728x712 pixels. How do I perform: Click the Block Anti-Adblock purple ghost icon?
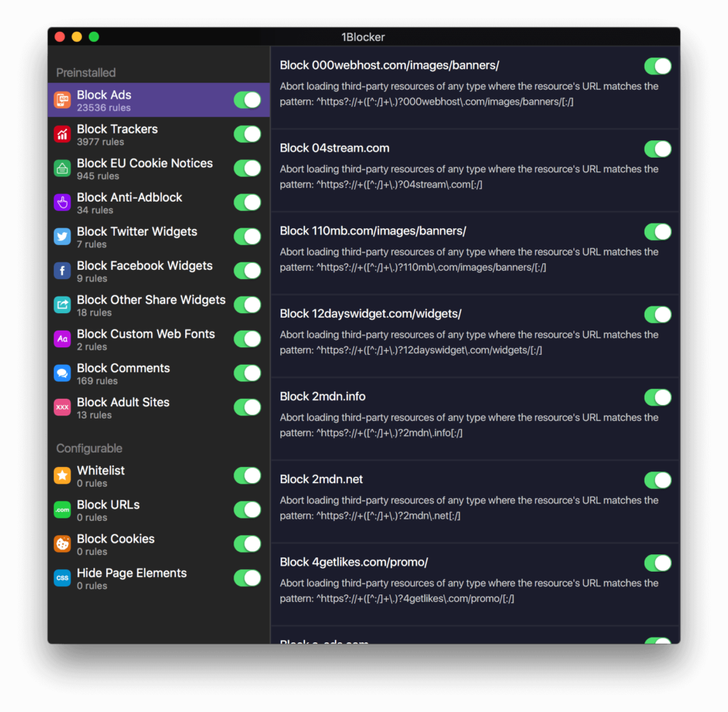(x=61, y=202)
